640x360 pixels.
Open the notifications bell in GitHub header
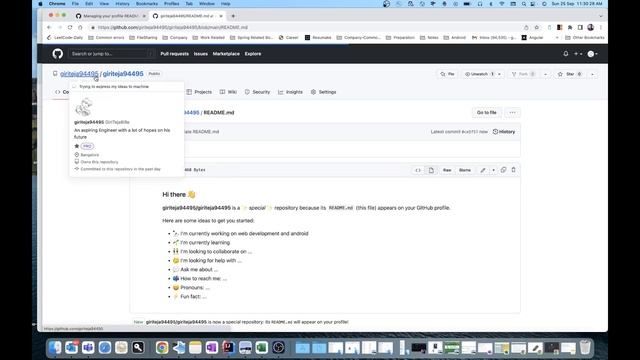pos(566,53)
